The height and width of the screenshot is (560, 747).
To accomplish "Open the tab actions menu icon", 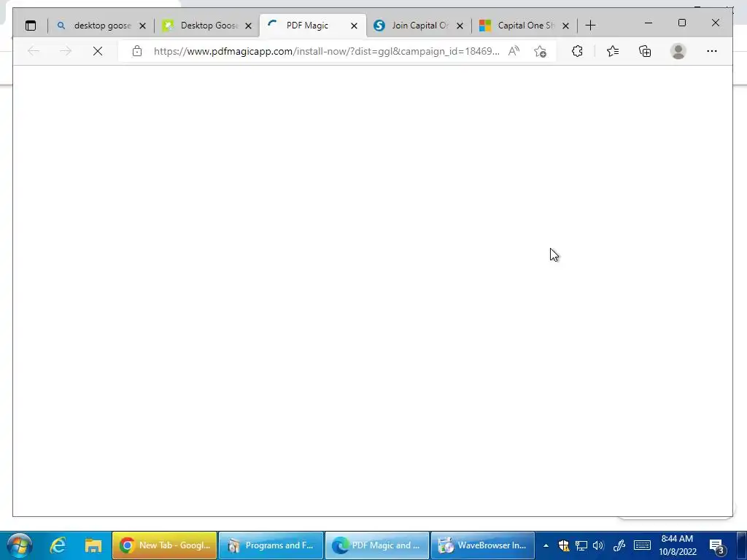I will point(31,26).
